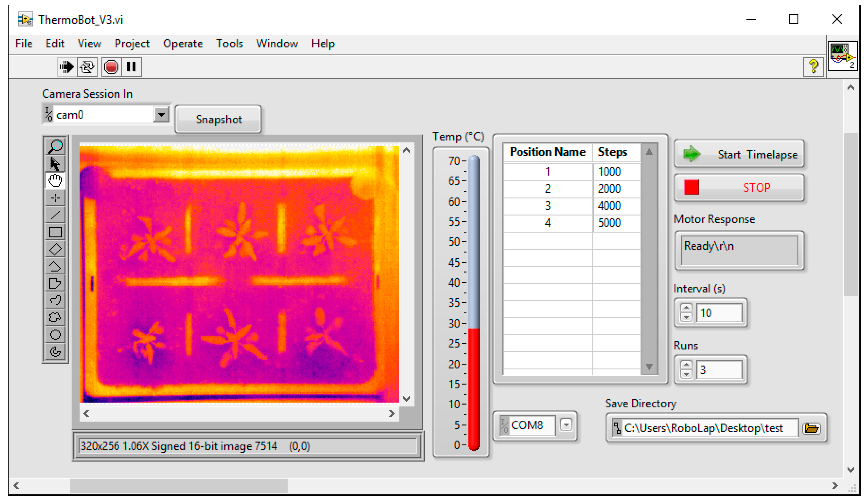This screenshot has width=867, height=504.
Task: Click the Abort Execution red stop icon
Action: [x=111, y=67]
